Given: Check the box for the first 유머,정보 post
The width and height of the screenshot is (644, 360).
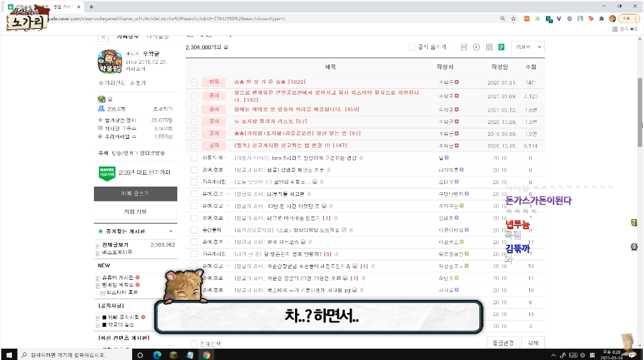Looking at the screenshot, I should [x=194, y=170].
